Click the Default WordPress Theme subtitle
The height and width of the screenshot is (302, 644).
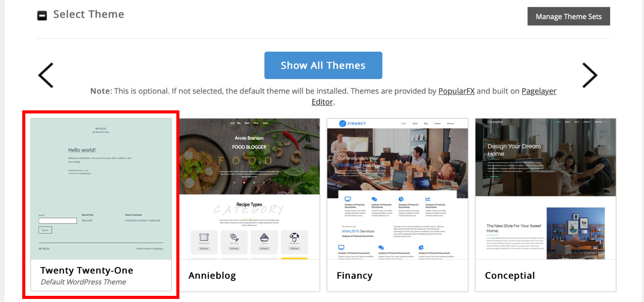pyautogui.click(x=84, y=282)
